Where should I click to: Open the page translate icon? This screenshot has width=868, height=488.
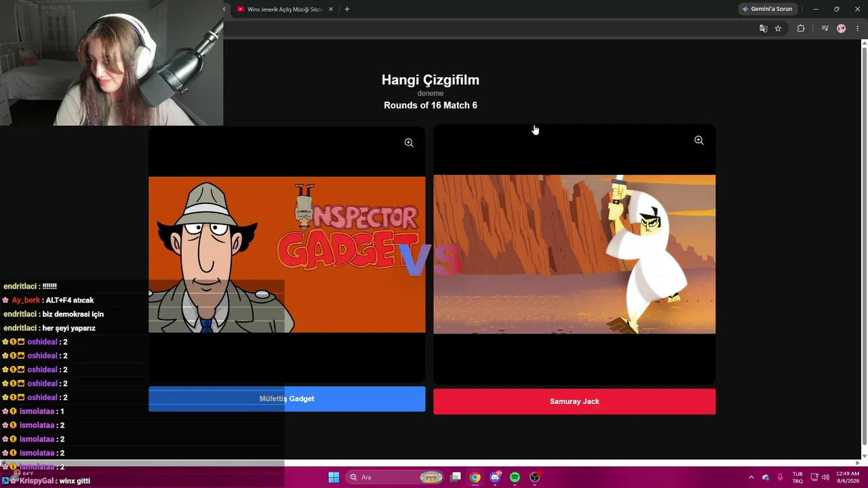[764, 28]
